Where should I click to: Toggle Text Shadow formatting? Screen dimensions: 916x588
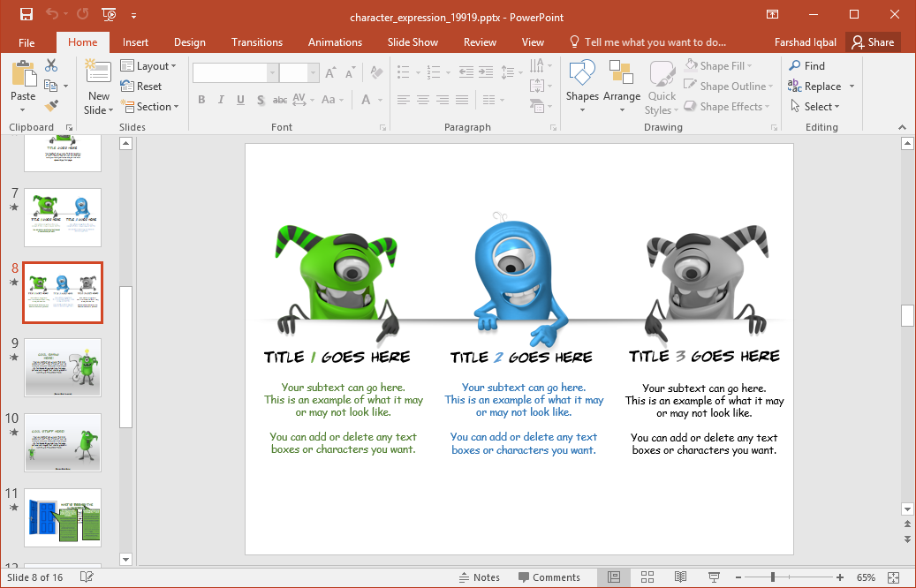pos(260,100)
